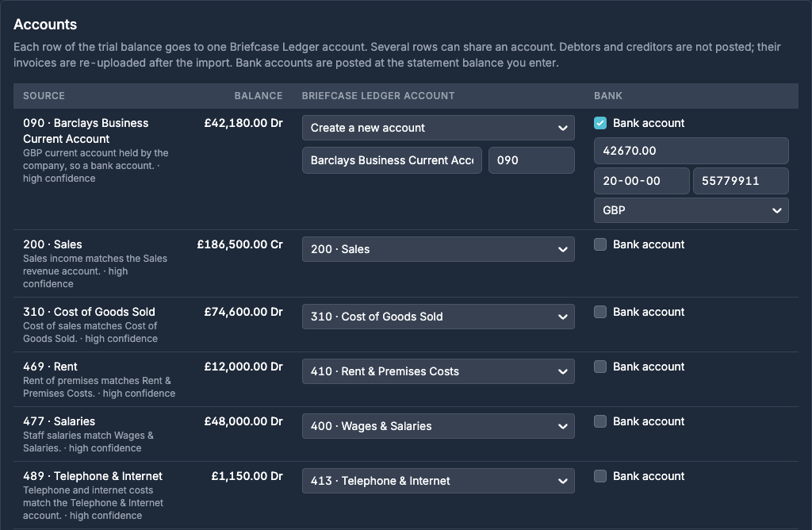Open the '413 · Telephone & Internet' dropdown
The height and width of the screenshot is (530, 812).
[438, 481]
